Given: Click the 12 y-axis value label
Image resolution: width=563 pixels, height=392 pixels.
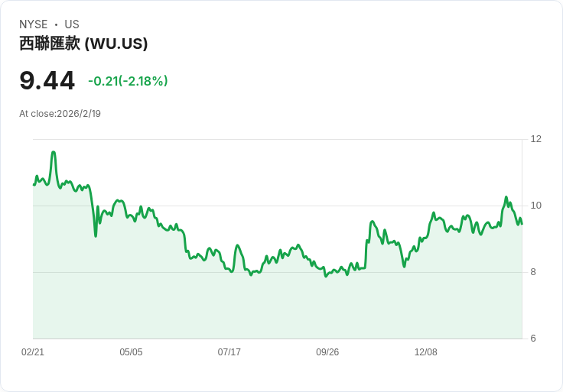Looking at the screenshot, I should tap(535, 139).
